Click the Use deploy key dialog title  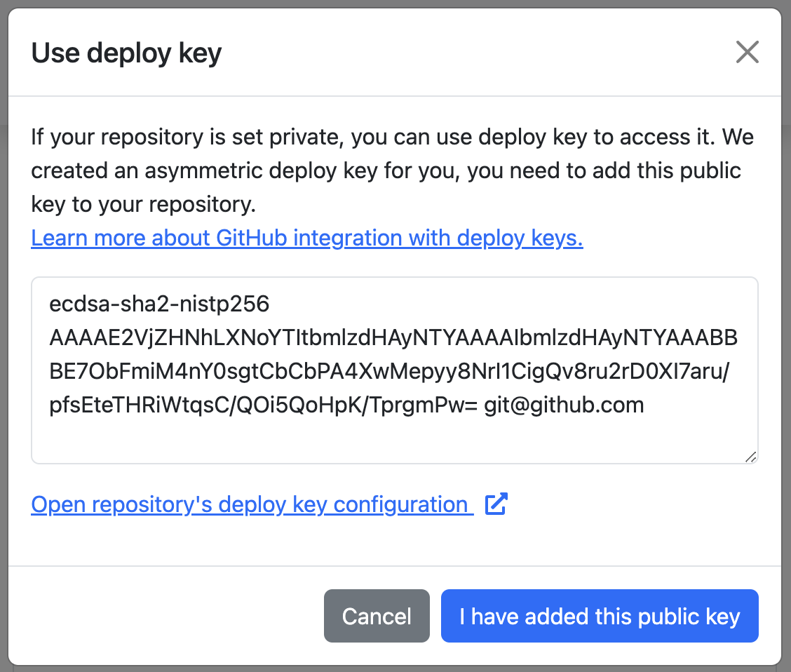[126, 53]
